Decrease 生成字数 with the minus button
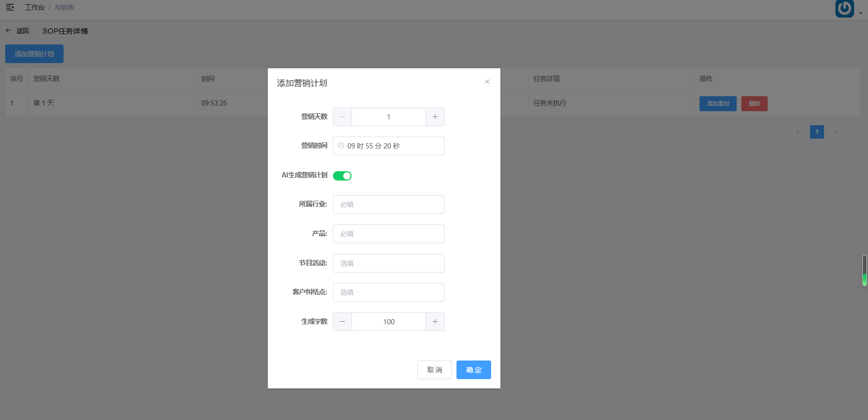The height and width of the screenshot is (420, 868). coord(342,322)
